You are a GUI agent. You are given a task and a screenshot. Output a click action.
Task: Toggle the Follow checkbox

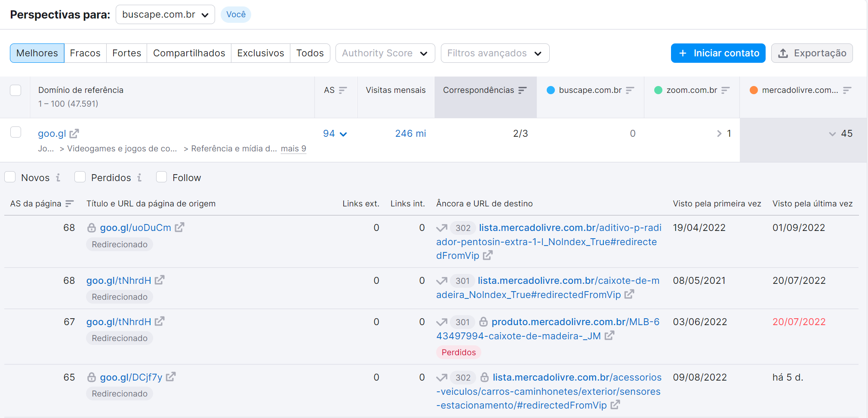pos(161,177)
